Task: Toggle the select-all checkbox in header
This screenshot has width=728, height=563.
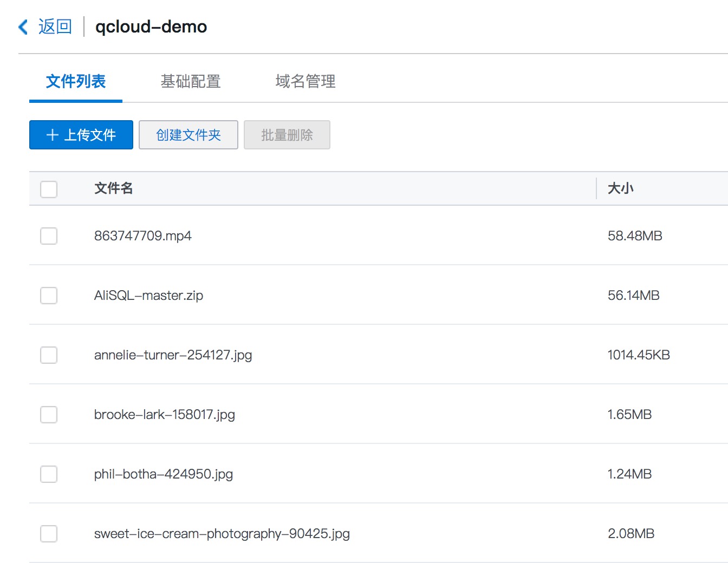Action: pyautogui.click(x=49, y=189)
